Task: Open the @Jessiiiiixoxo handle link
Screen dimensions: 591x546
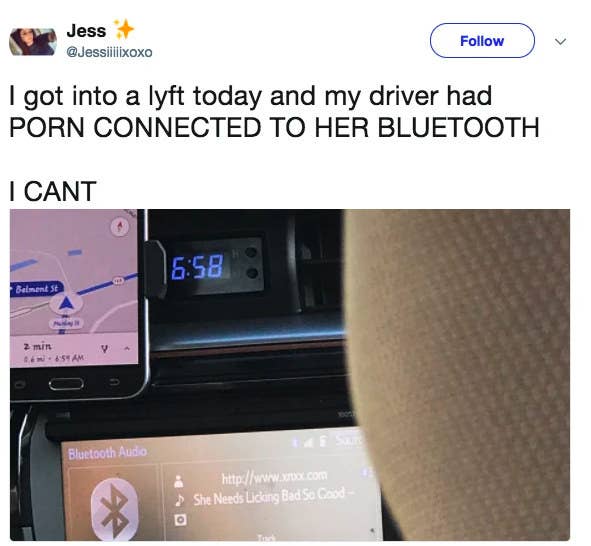Action: [x=109, y=52]
